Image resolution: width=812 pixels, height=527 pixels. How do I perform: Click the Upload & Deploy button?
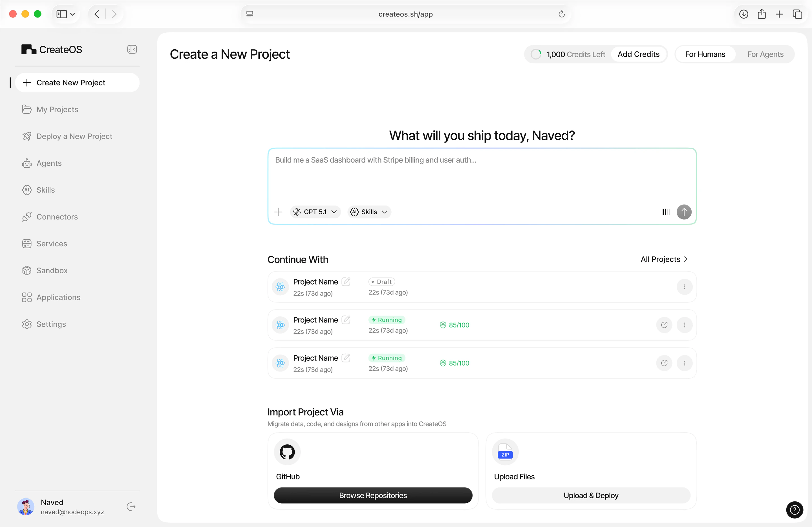(591, 495)
